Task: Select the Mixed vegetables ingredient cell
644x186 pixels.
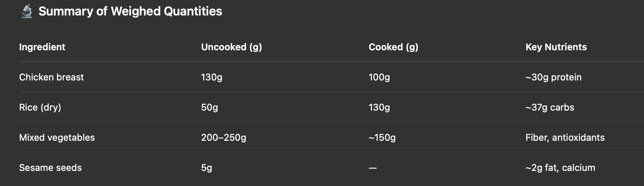Action: pos(57,138)
